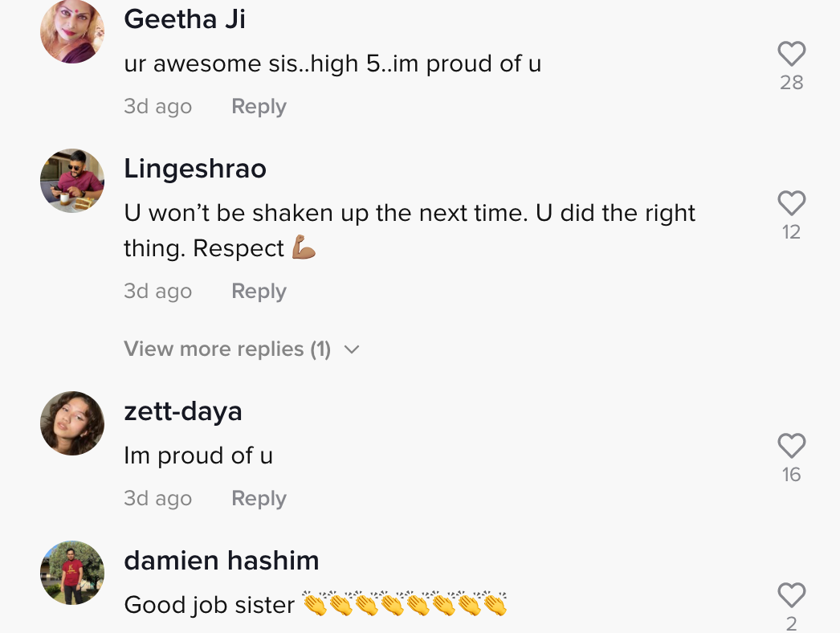Viewport: 840px width, 633px height.
Task: Click the 28 likes count
Action: [x=791, y=83]
